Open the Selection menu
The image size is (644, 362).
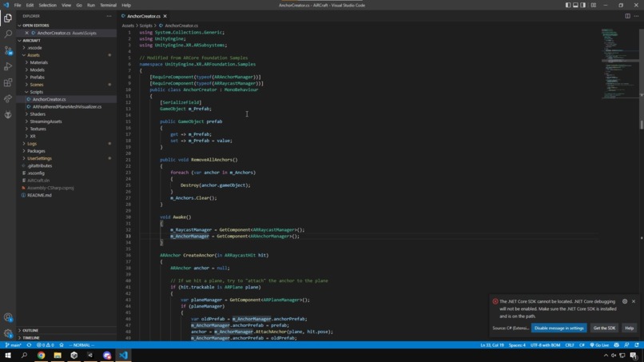coord(48,6)
